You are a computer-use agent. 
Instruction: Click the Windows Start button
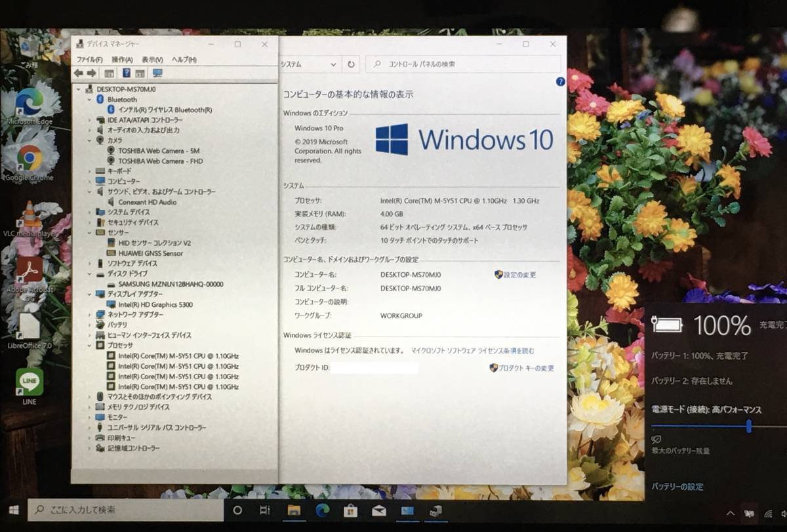click(x=14, y=510)
